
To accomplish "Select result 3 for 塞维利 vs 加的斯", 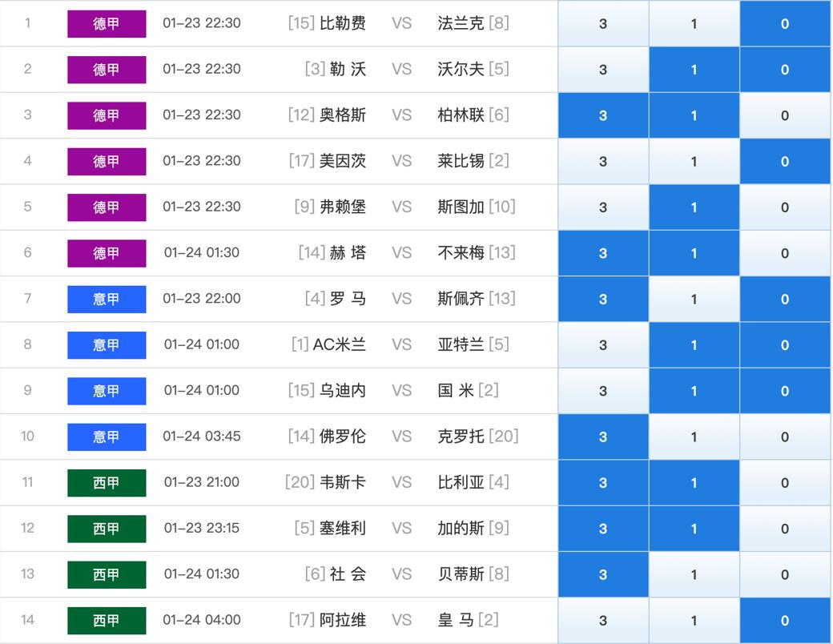I will [603, 529].
